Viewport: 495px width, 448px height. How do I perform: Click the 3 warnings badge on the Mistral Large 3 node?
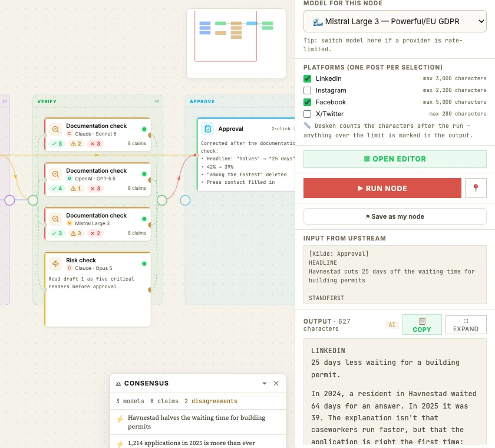point(76,233)
